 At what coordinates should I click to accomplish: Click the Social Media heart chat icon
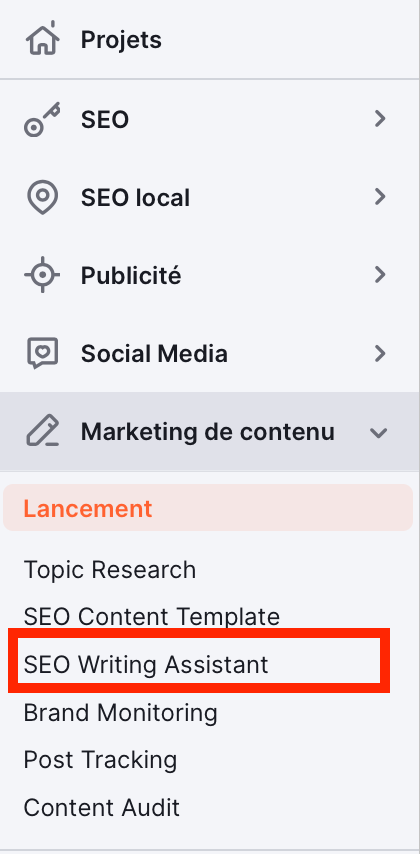point(42,353)
